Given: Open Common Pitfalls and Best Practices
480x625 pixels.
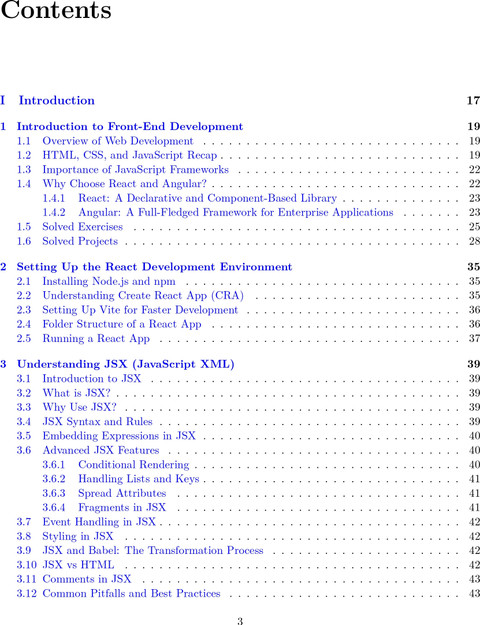Looking at the screenshot, I should pos(131,594).
